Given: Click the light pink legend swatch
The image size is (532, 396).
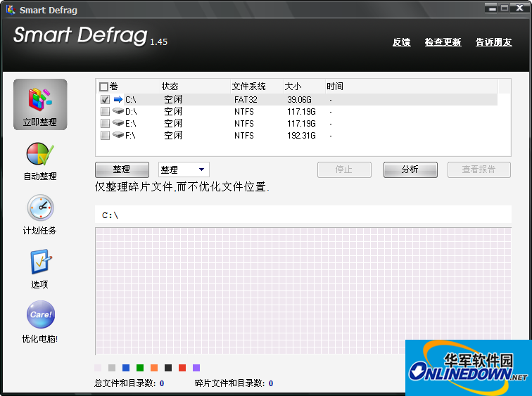Looking at the screenshot, I should pyautogui.click(x=98, y=368).
